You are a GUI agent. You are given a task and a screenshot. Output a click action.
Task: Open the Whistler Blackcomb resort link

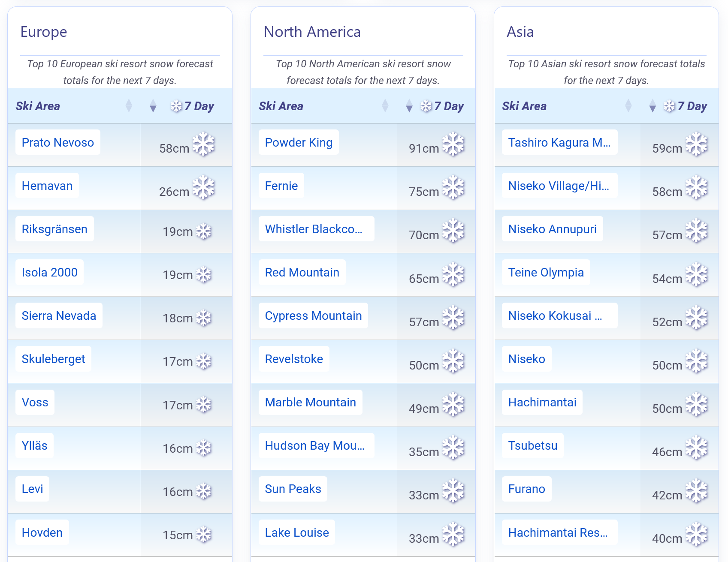pyautogui.click(x=314, y=229)
